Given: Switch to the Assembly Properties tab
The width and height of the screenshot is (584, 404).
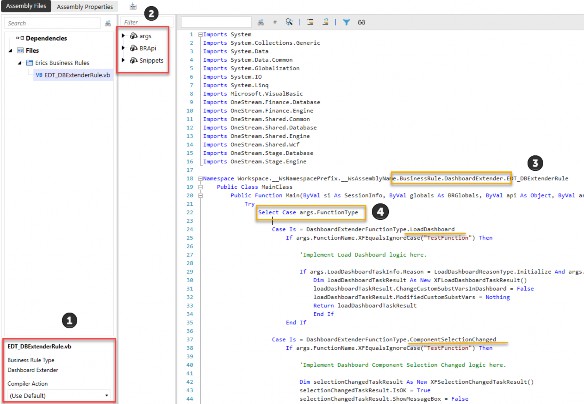Looking at the screenshot, I should click(x=85, y=7).
